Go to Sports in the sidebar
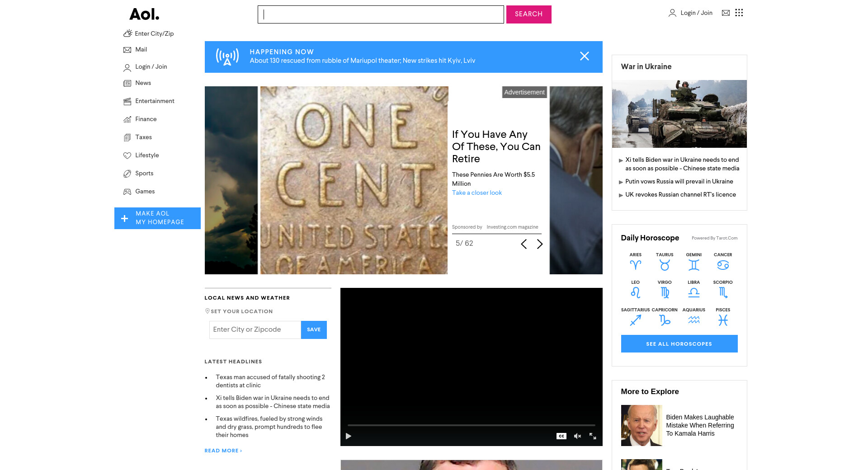This screenshot has height=470, width=868. point(144,174)
